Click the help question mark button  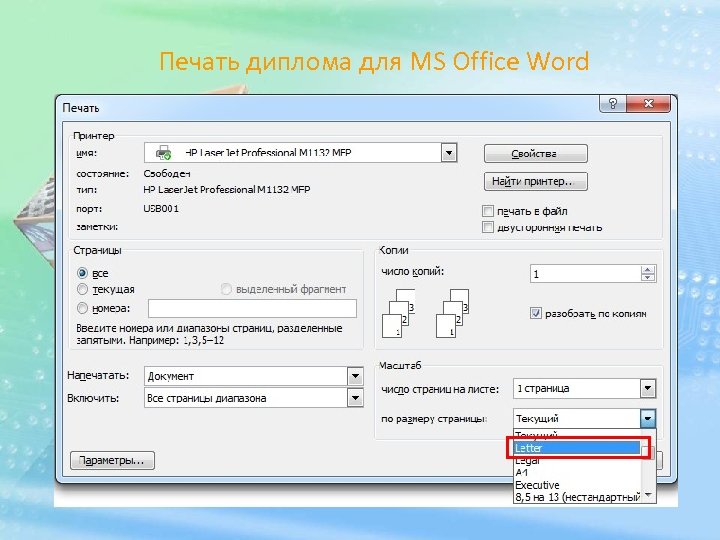(x=613, y=104)
